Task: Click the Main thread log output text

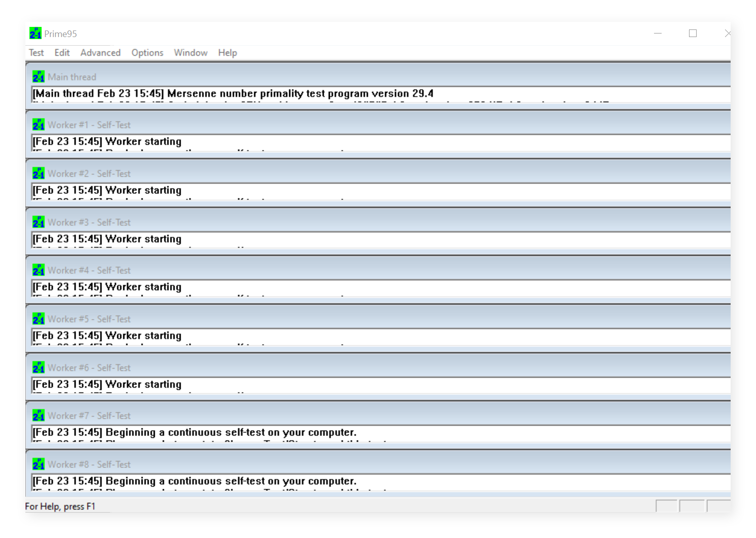Action: coord(233,94)
